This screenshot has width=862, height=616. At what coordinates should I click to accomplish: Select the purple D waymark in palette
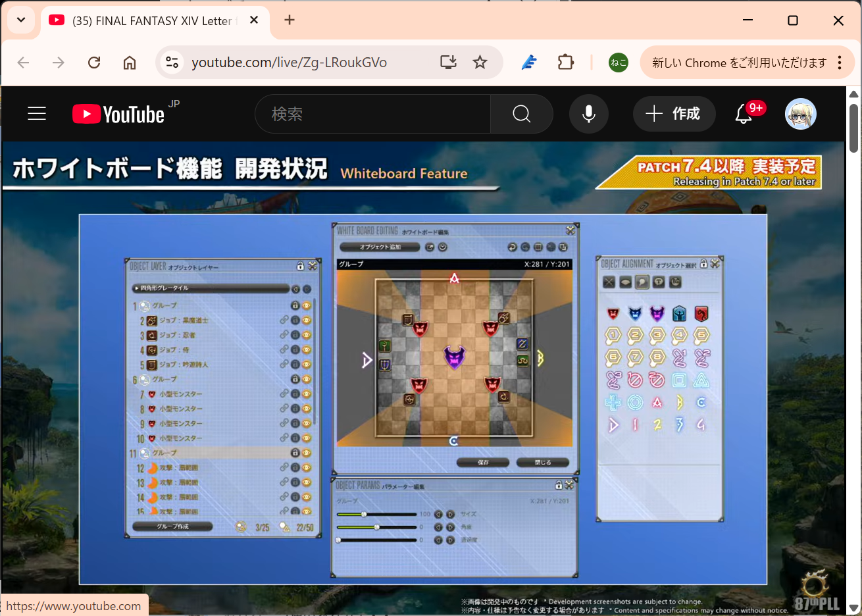[x=613, y=425]
